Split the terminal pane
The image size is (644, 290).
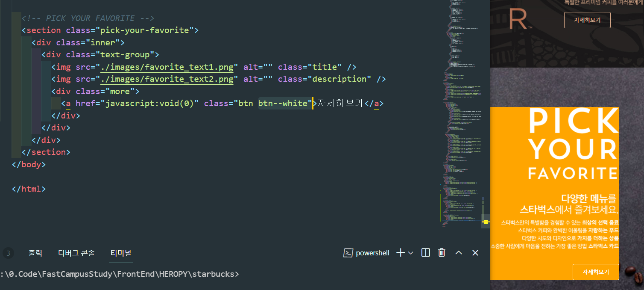pyautogui.click(x=425, y=253)
